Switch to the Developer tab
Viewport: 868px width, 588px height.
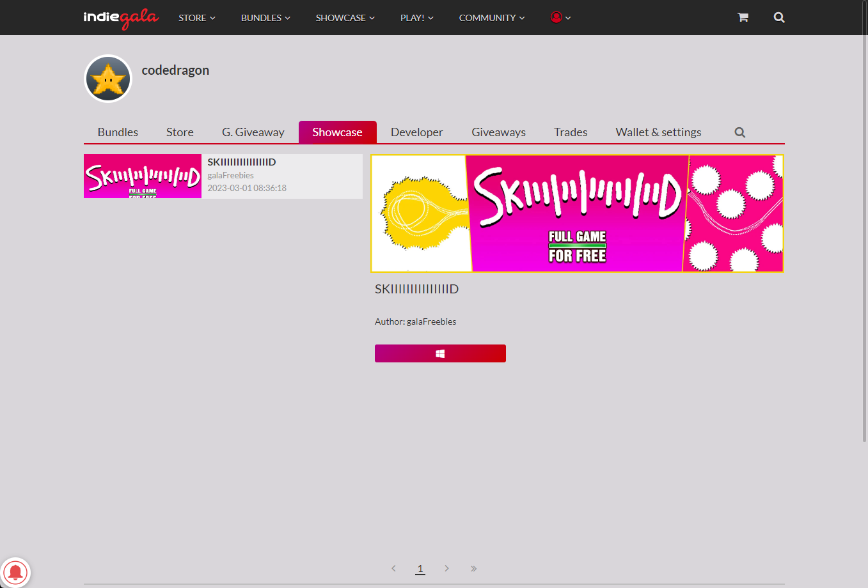[417, 132]
